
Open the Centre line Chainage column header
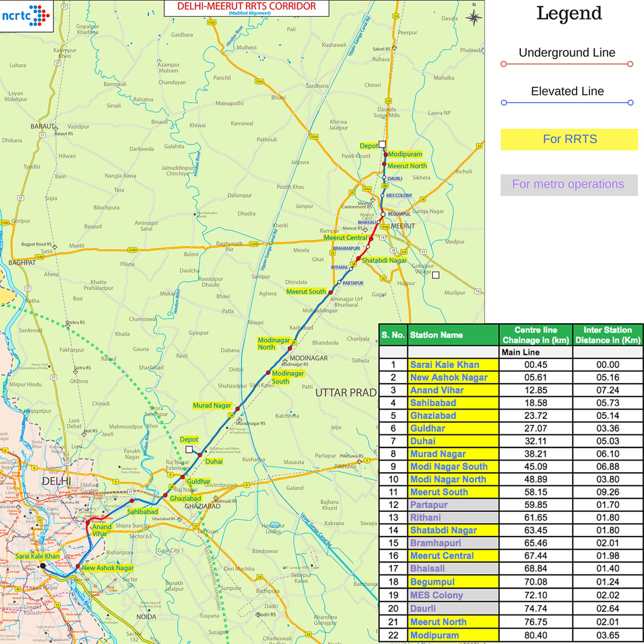pyautogui.click(x=536, y=334)
